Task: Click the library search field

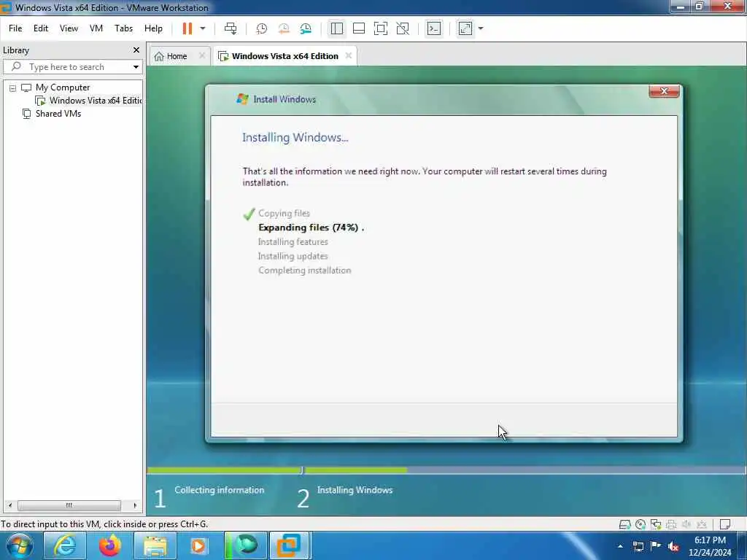Action: click(x=68, y=66)
